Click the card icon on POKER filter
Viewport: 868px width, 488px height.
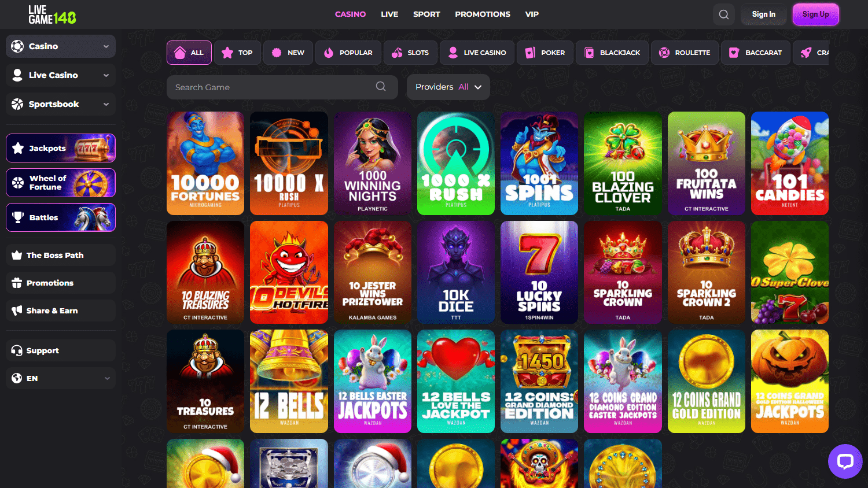coord(530,53)
